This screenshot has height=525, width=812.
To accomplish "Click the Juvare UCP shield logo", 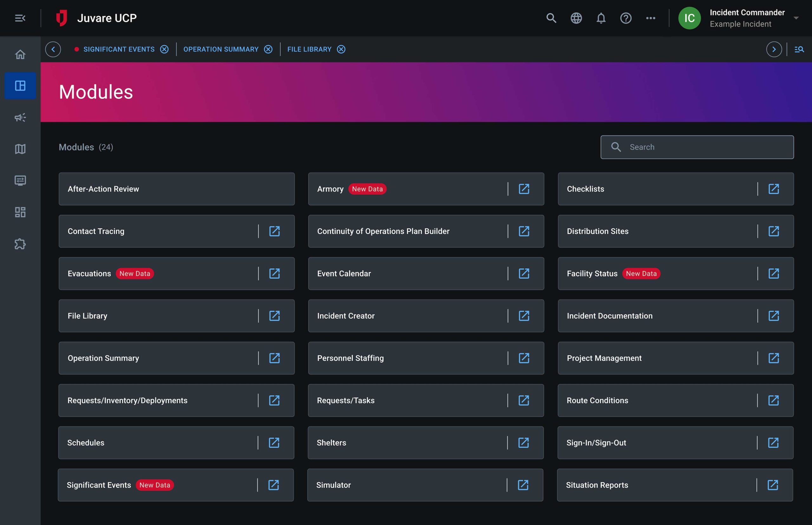I will tap(62, 18).
